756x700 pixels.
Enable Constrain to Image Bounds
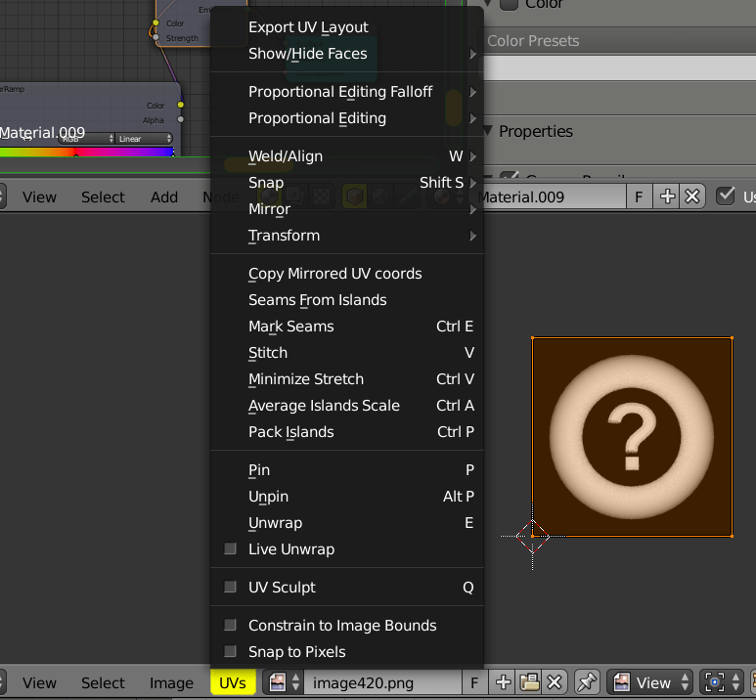[x=230, y=625]
